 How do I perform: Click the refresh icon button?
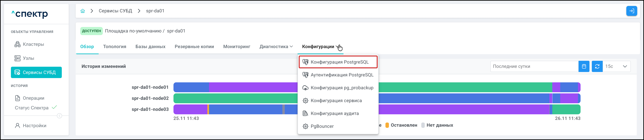[x=597, y=67]
